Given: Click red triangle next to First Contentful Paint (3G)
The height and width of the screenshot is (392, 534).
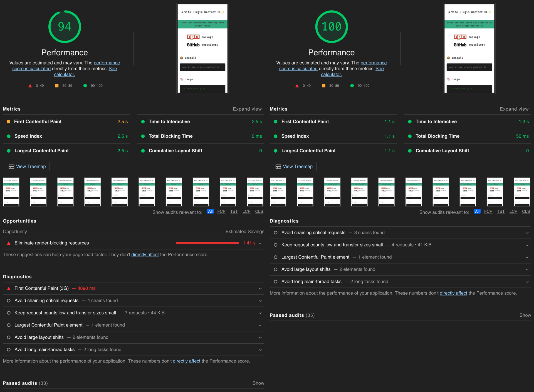Looking at the screenshot, I should click(9, 288).
